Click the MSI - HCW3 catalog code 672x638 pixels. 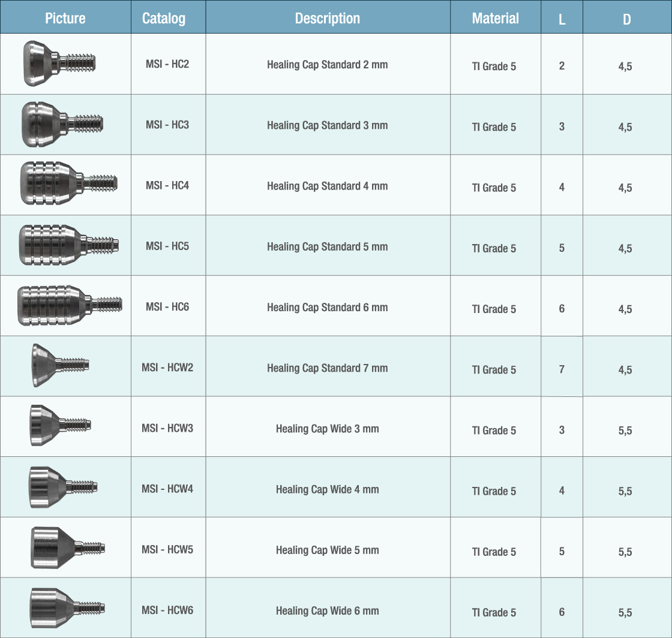(x=167, y=428)
